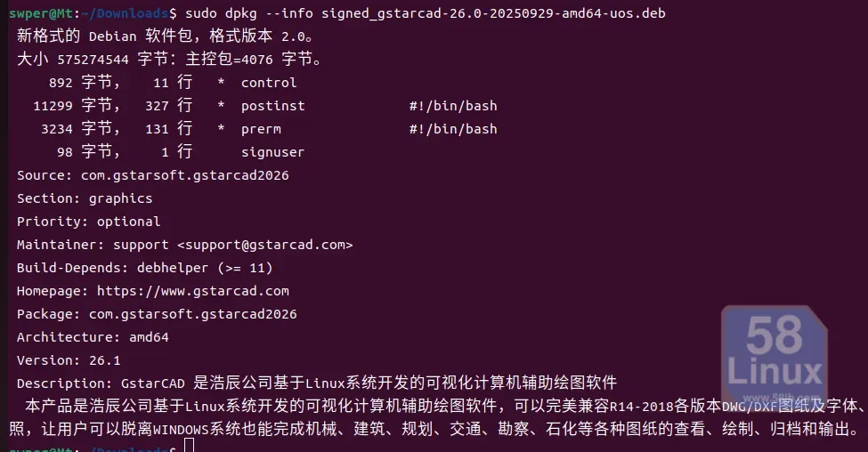Click the word GstarCAD in the Description line

(152, 383)
